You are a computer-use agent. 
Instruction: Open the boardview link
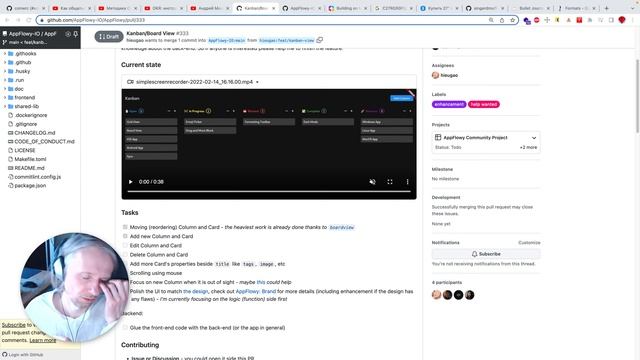pyautogui.click(x=342, y=227)
